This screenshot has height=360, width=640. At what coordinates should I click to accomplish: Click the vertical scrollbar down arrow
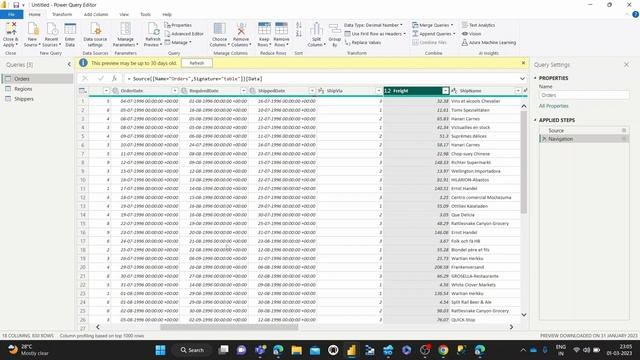(x=524, y=315)
